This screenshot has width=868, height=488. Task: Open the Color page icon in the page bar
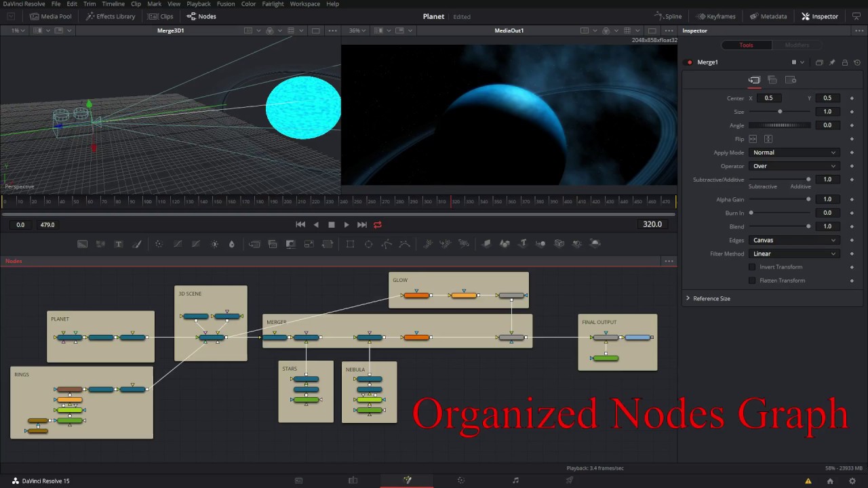coord(461,481)
